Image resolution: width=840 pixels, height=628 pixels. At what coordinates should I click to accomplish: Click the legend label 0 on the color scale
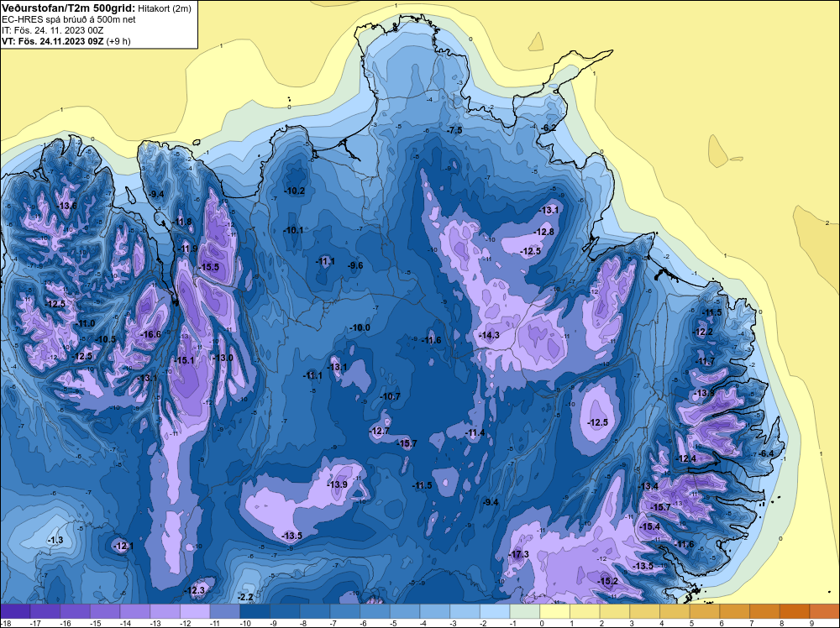[x=542, y=623]
